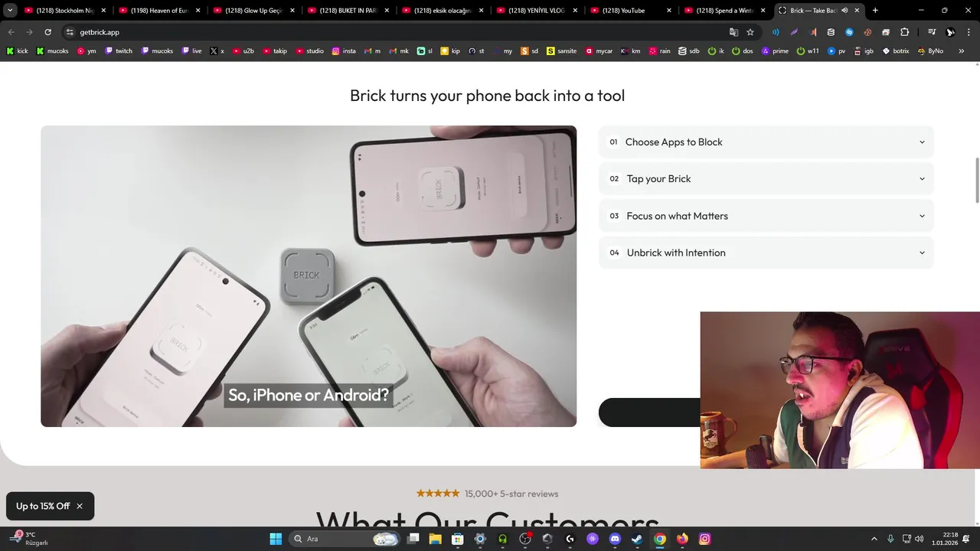Expand the Unbrick with Intention step

(766, 253)
